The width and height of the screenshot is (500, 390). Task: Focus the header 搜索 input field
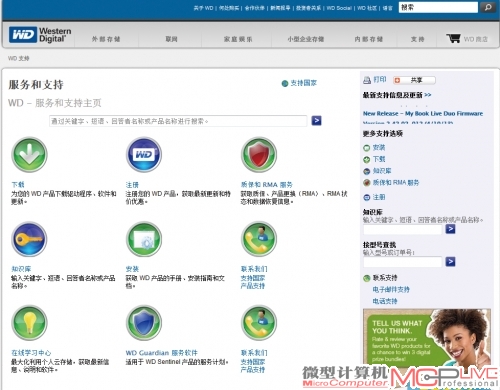pyautogui.click(x=438, y=7)
